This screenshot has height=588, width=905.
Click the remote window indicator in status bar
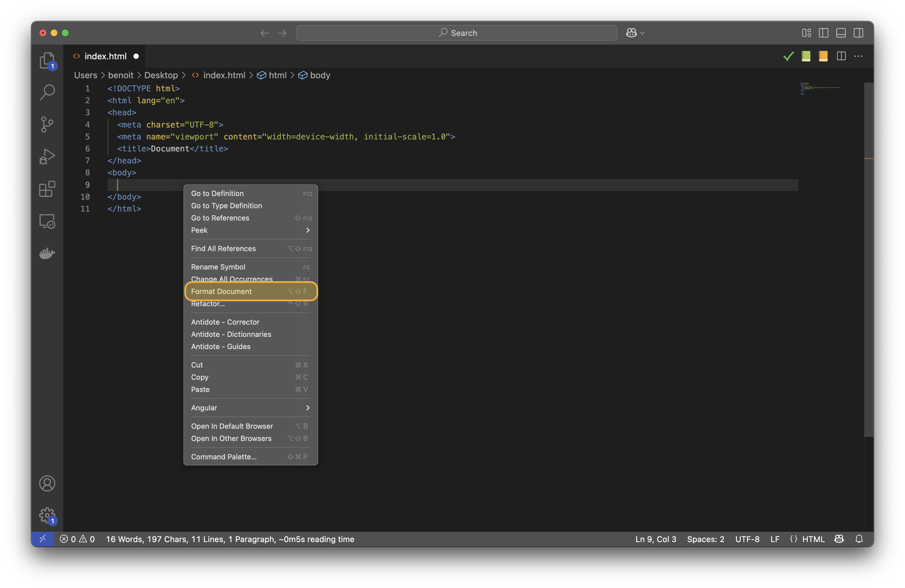click(43, 539)
